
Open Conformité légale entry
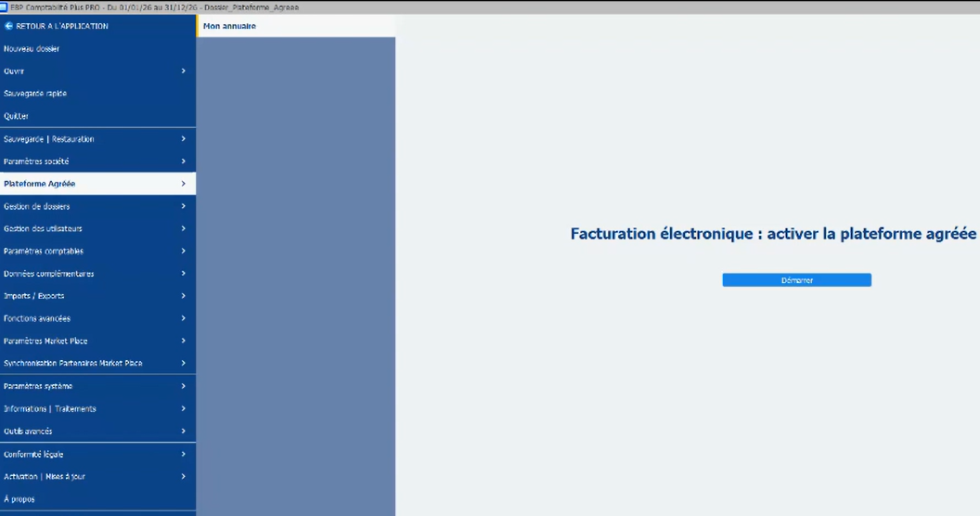tap(97, 454)
